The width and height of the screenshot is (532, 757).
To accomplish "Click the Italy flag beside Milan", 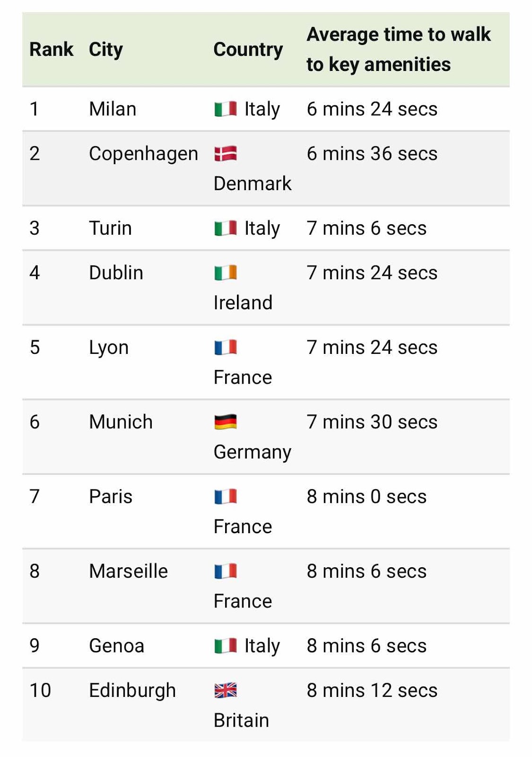I will (225, 109).
